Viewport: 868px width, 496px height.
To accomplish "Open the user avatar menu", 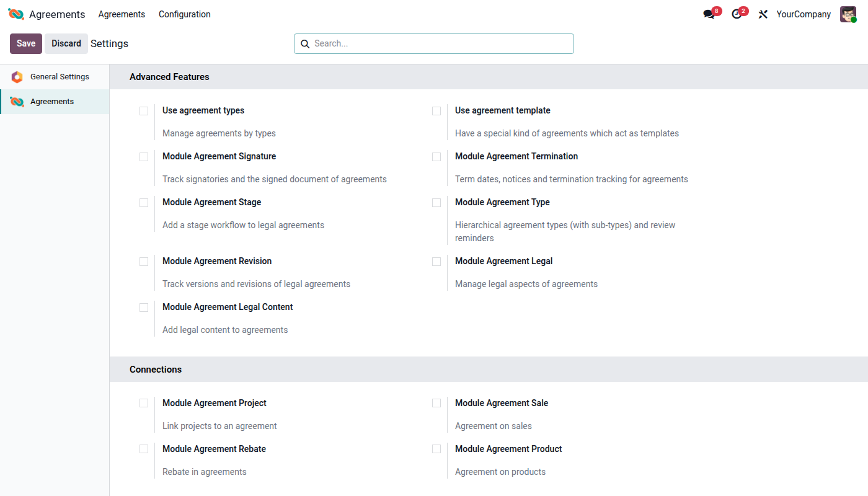I will tap(848, 14).
